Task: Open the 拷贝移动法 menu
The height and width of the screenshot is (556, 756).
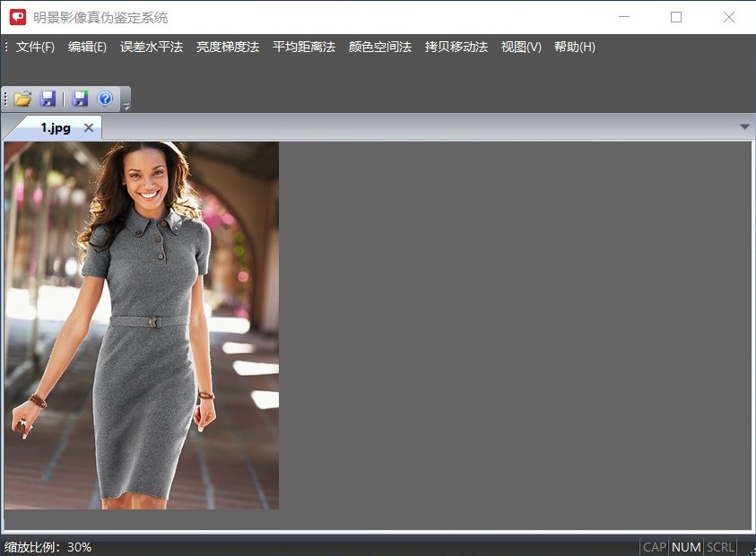Action: (456, 47)
